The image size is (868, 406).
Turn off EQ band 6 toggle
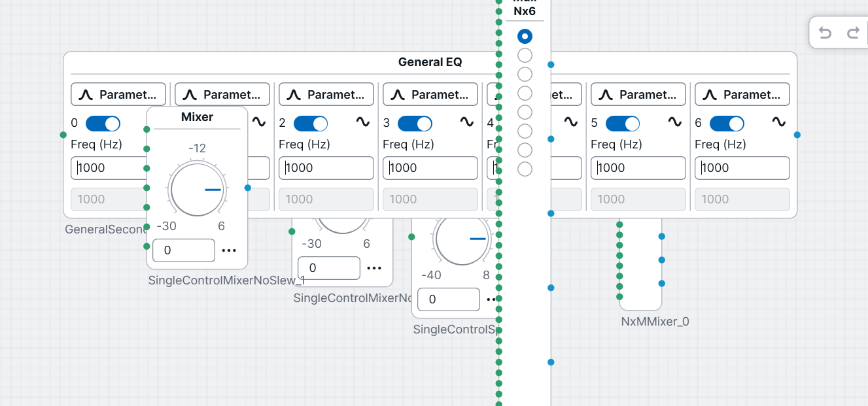click(x=727, y=124)
